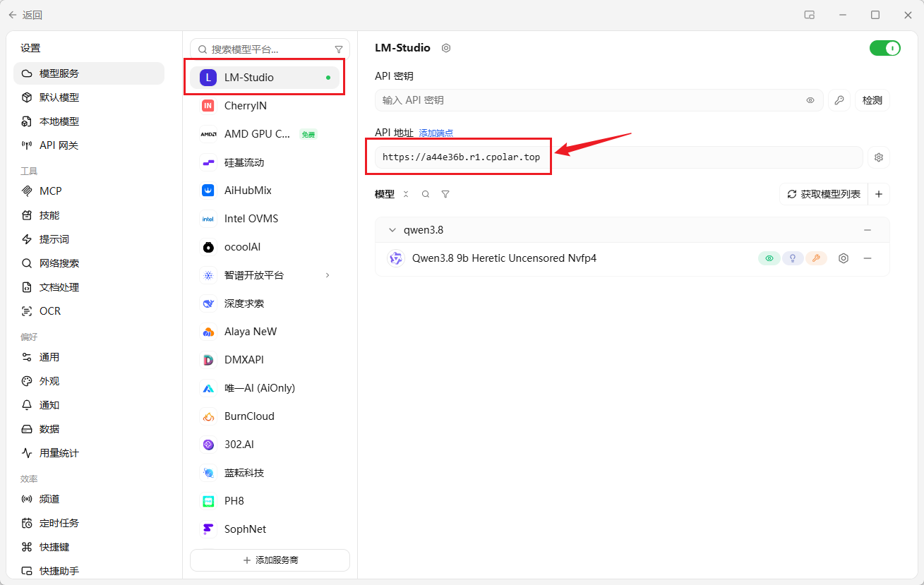This screenshot has width=924, height=585.
Task: Select the 深度求索 provider
Action: (x=265, y=303)
